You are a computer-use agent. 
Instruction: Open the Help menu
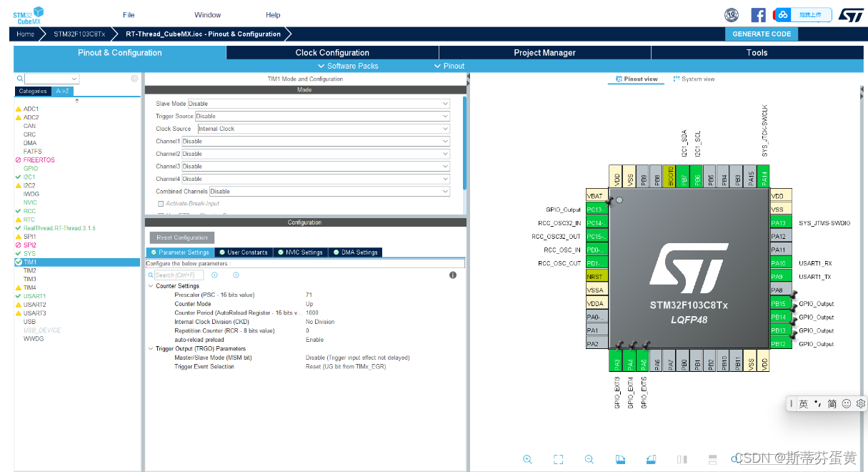[273, 14]
